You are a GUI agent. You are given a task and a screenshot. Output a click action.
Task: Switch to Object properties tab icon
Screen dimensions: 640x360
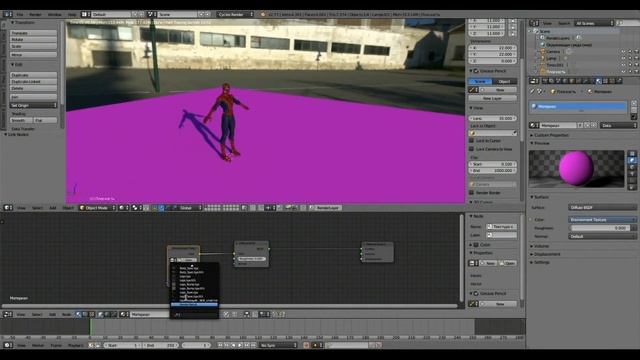coord(572,81)
